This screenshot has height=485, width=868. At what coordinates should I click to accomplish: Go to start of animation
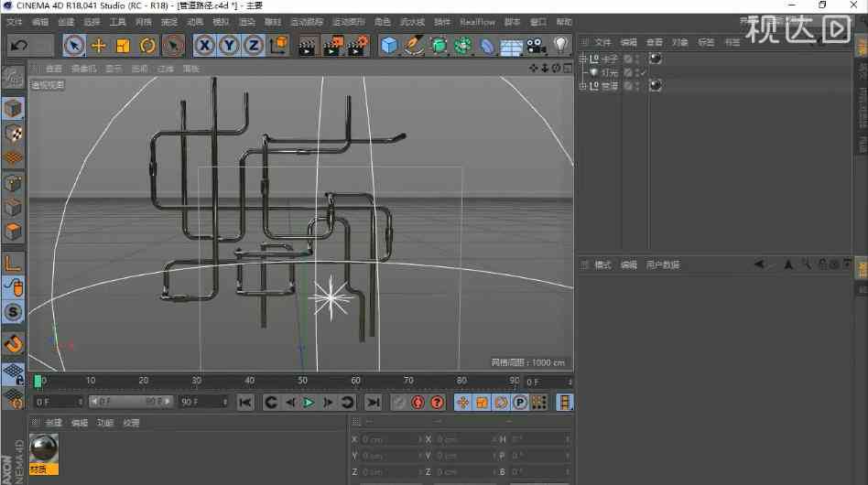[x=245, y=402]
